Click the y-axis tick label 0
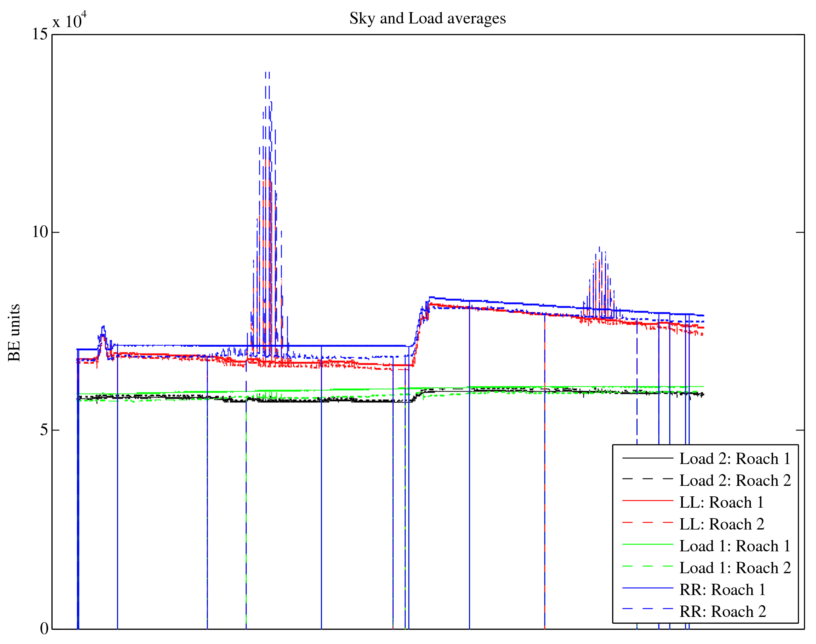Viewport: 816px width, 644px height. click(x=44, y=628)
